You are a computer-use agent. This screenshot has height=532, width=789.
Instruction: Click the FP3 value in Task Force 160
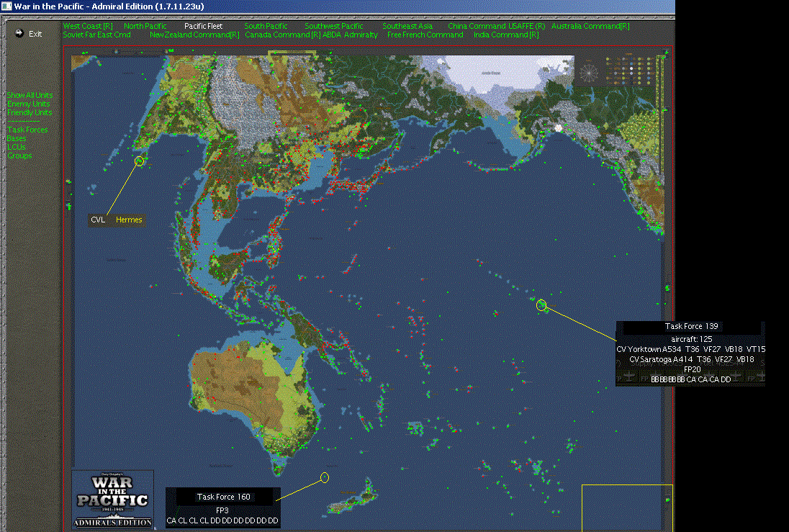coord(222,510)
